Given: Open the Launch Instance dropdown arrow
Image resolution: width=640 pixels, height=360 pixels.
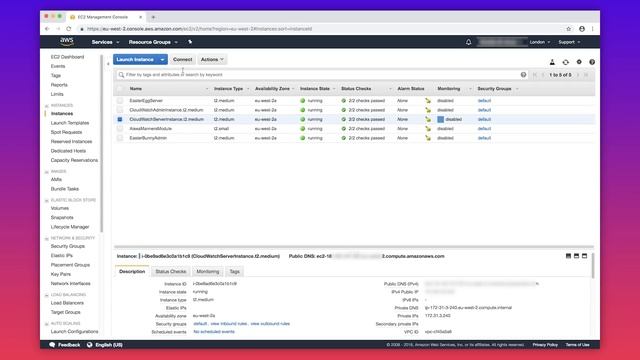Looking at the screenshot, I should coord(162,60).
